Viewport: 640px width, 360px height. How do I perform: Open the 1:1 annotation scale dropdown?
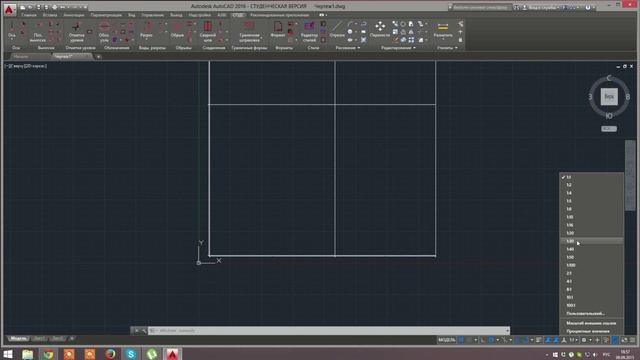(573, 340)
